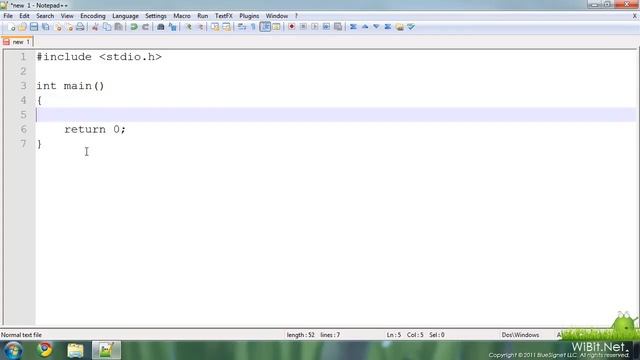Image resolution: width=640 pixels, height=360 pixels.
Task: Open the Windows Start menu
Action: tap(13, 350)
